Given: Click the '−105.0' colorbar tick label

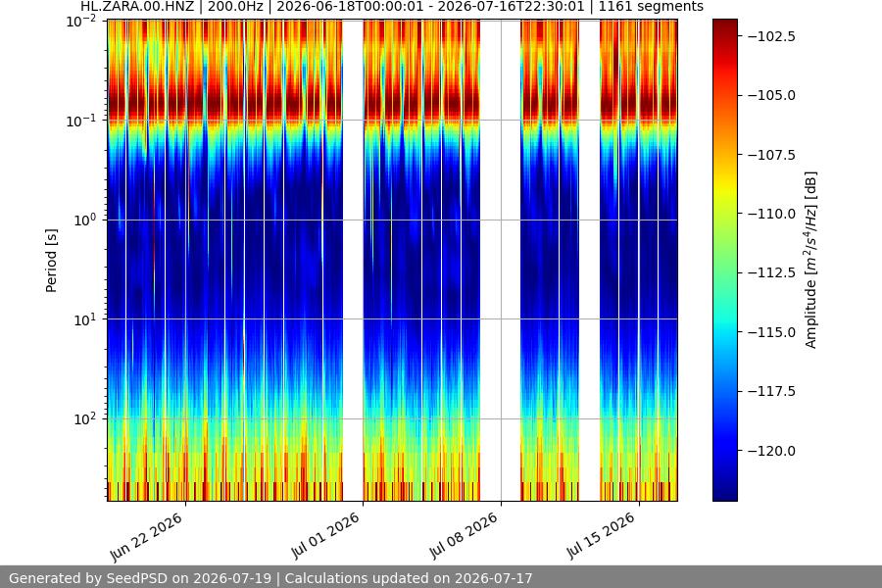Looking at the screenshot, I should pyautogui.click(x=771, y=95).
